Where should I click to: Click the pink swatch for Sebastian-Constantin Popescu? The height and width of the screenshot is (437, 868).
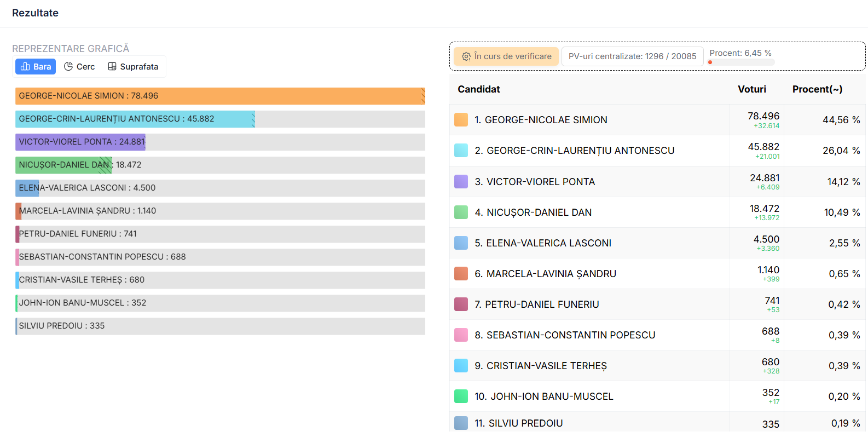[461, 335]
